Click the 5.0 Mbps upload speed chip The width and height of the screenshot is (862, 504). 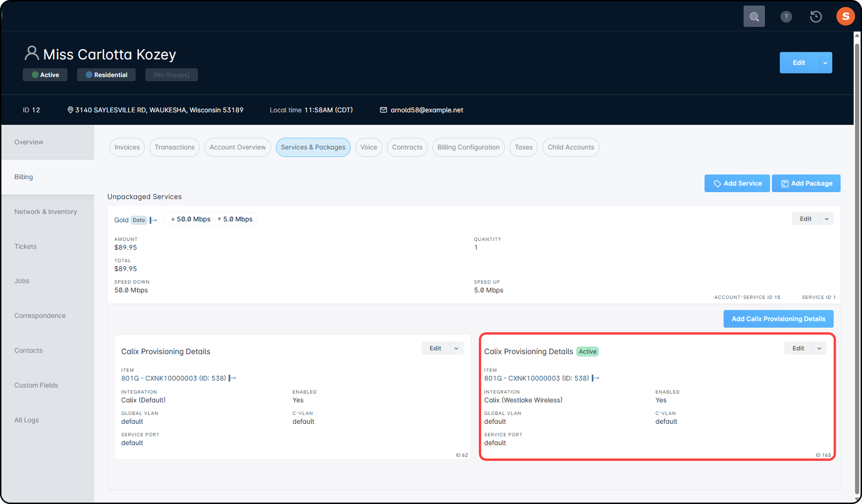point(235,219)
